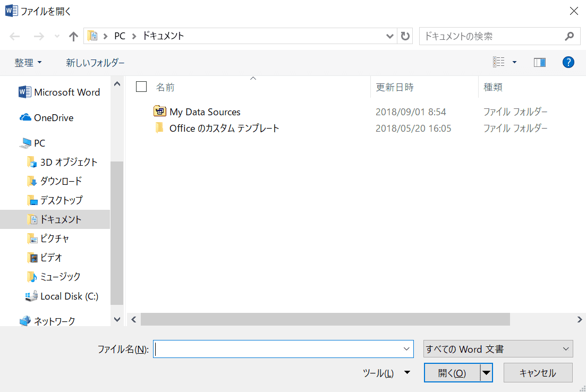Select OneDrive in navigation pane
The width and height of the screenshot is (586, 392).
(47, 118)
